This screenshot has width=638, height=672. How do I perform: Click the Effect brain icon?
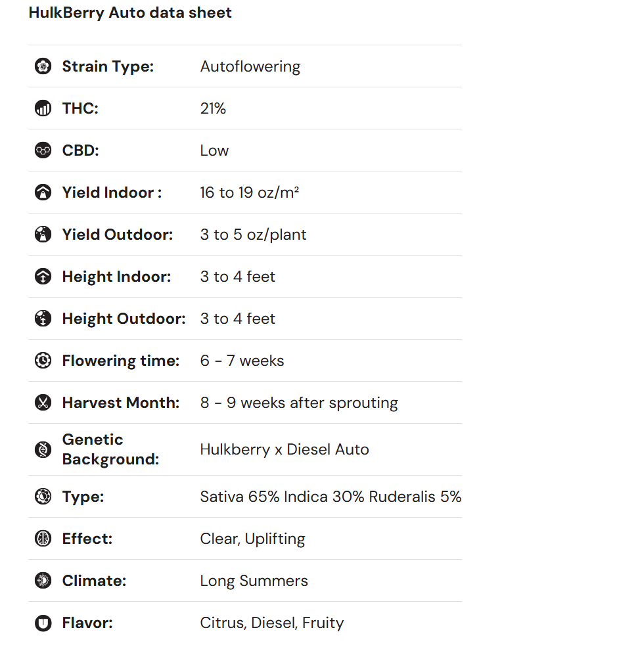pyautogui.click(x=43, y=539)
